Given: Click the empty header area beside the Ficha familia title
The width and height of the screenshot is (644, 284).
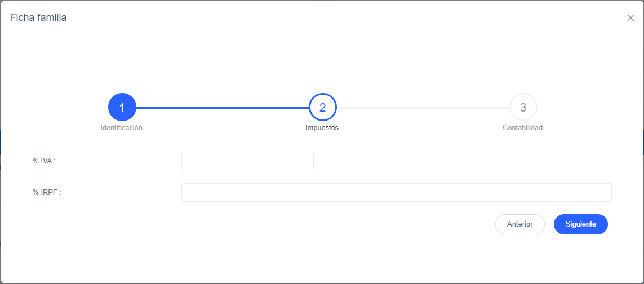Looking at the screenshot, I should (x=338, y=18).
